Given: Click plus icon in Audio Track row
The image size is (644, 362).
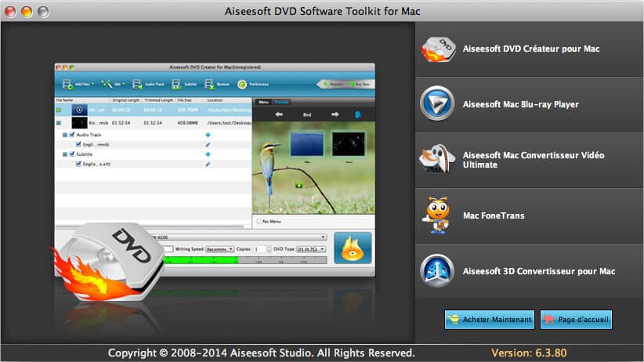Looking at the screenshot, I should (x=208, y=135).
